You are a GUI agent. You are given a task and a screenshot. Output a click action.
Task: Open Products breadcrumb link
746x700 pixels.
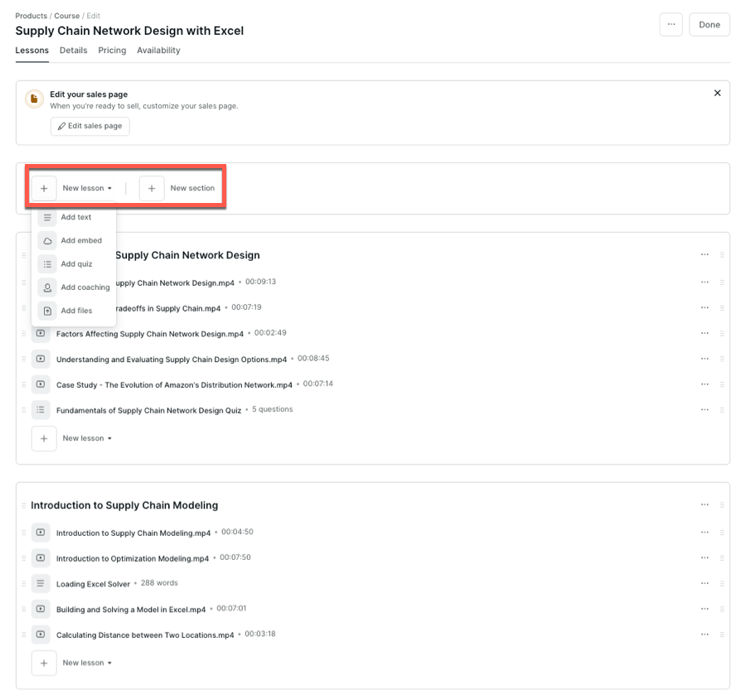31,16
